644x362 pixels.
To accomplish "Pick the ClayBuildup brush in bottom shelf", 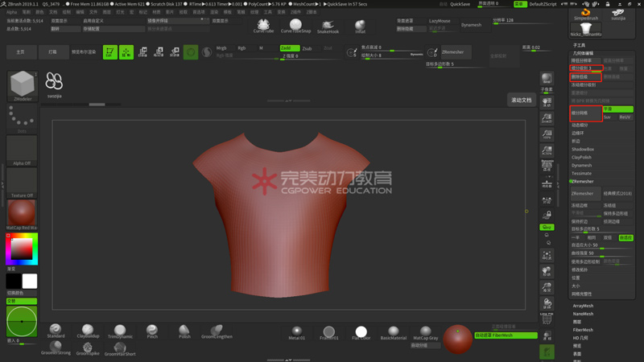I will click(x=87, y=331).
